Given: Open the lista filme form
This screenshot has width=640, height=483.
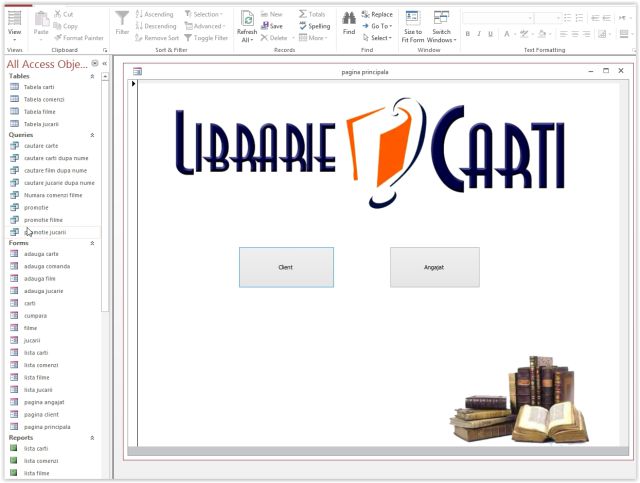Looking at the screenshot, I should point(36,378).
